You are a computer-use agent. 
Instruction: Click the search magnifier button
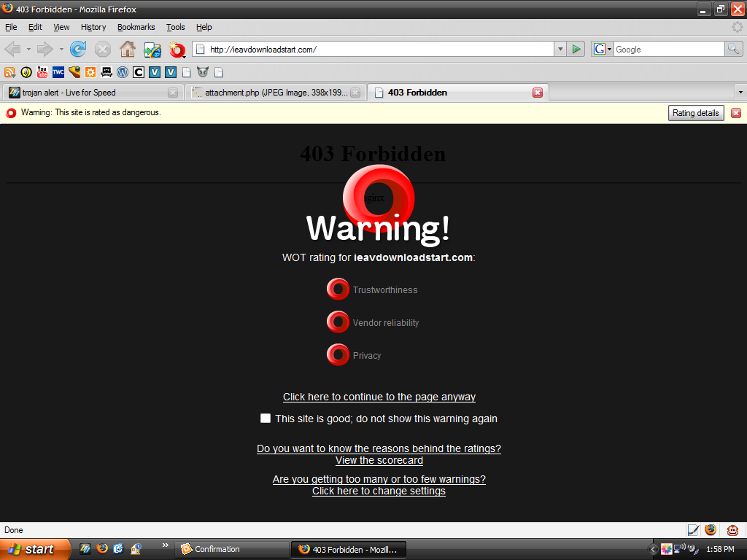733,49
